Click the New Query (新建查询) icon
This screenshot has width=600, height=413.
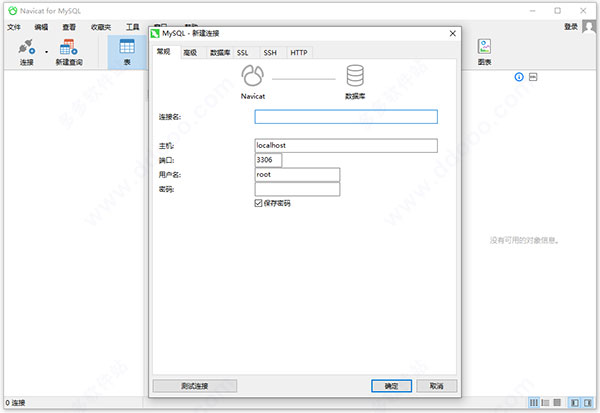[69, 52]
